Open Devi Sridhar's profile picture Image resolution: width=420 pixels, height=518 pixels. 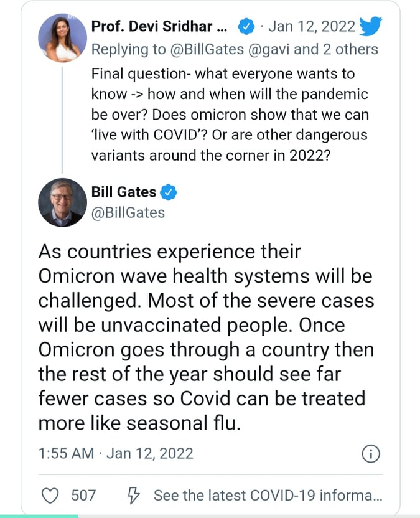pyautogui.click(x=62, y=37)
